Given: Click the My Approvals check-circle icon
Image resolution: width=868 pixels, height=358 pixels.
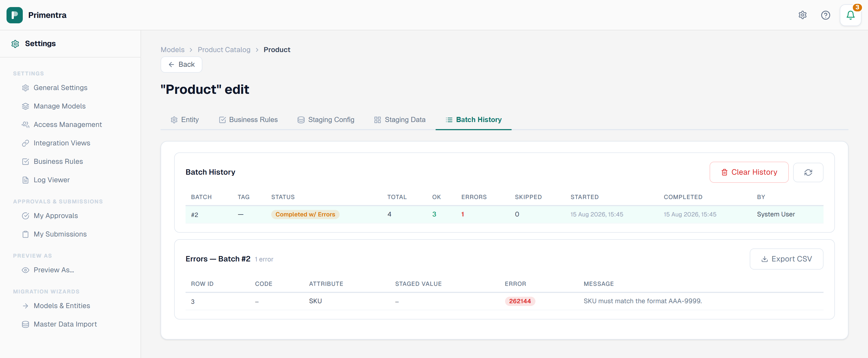Looking at the screenshot, I should [25, 216].
